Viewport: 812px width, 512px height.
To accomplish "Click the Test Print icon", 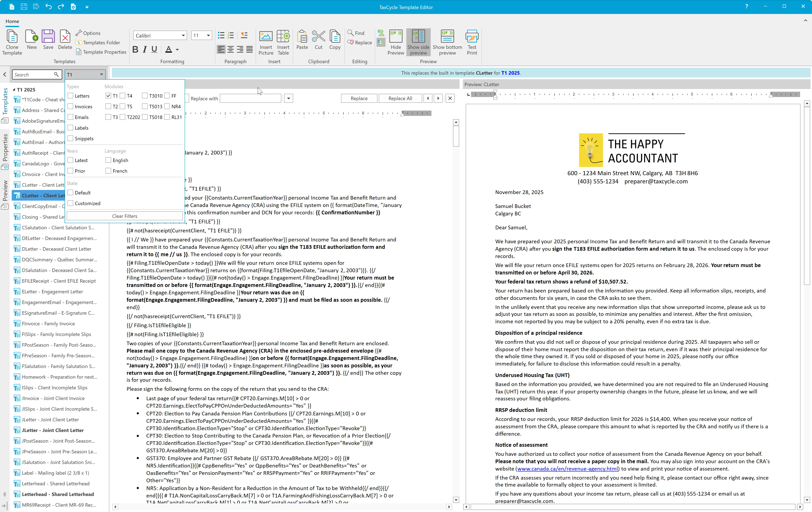I will pos(471,42).
